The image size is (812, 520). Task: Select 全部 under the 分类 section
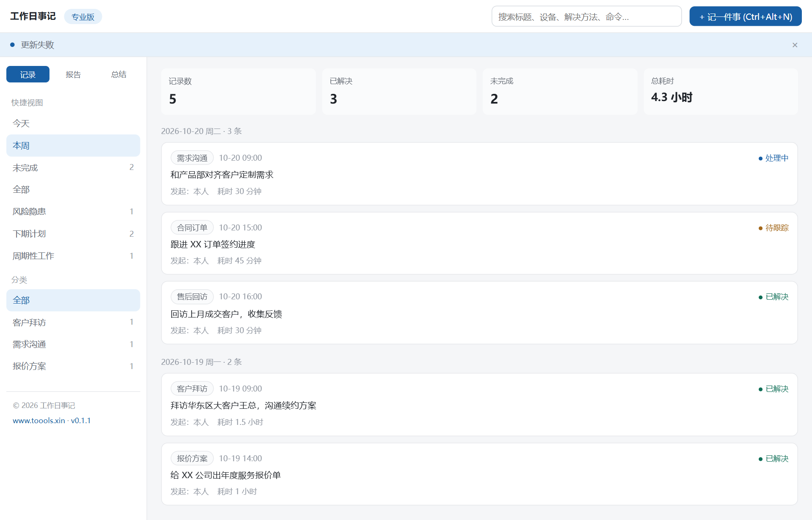point(73,300)
